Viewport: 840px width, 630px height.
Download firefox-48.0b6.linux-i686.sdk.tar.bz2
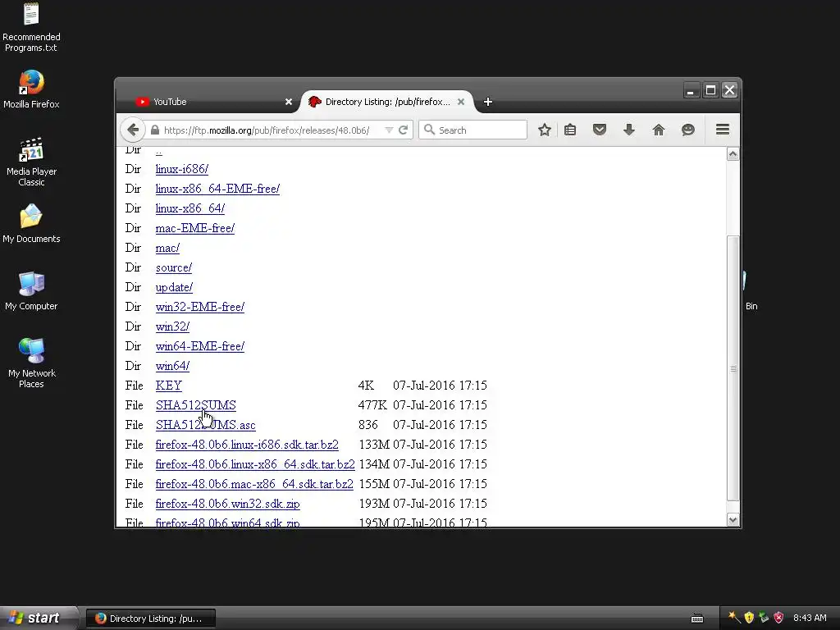[247, 445]
